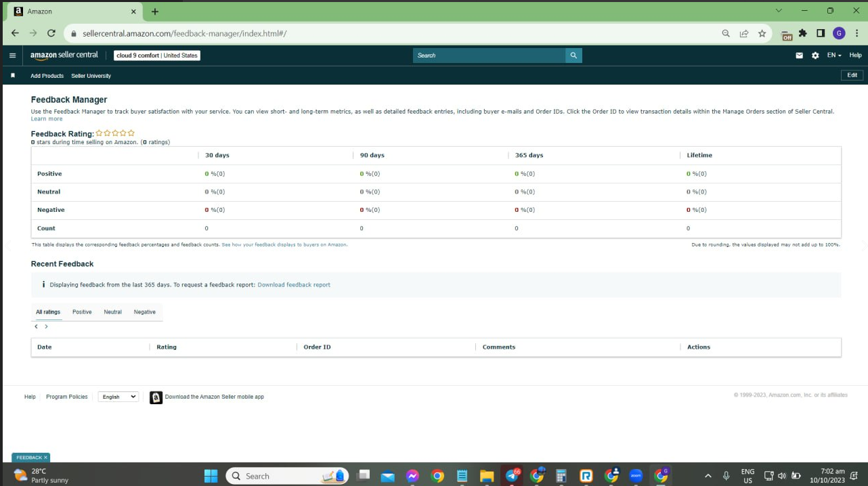
Task: Click the search magnifier button
Action: [x=573, y=56]
